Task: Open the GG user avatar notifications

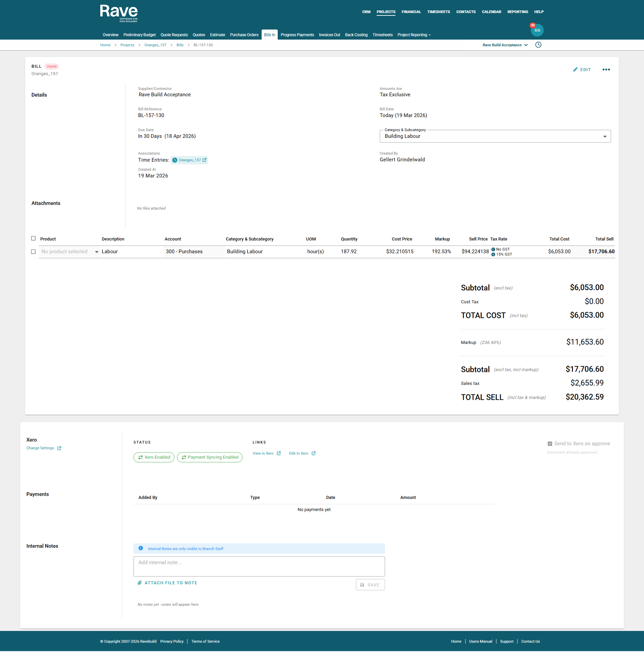Action: point(537,31)
